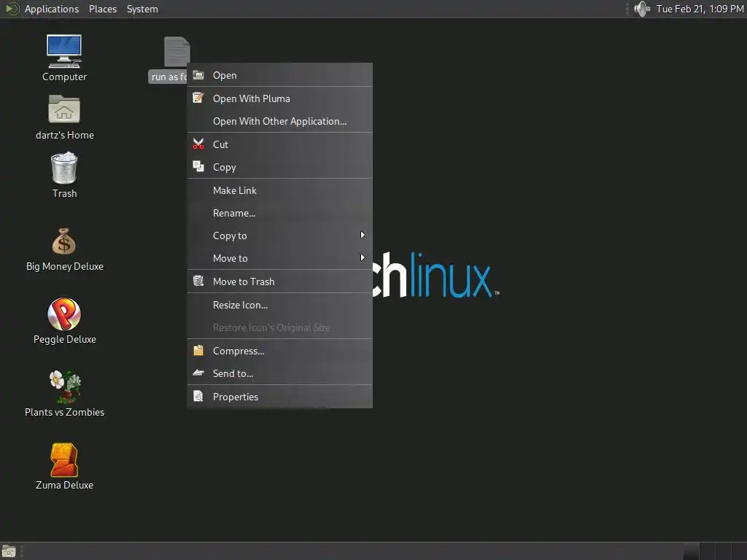Expand the Move to submenu arrow
Image resolution: width=747 pixels, height=560 pixels.
(x=363, y=257)
